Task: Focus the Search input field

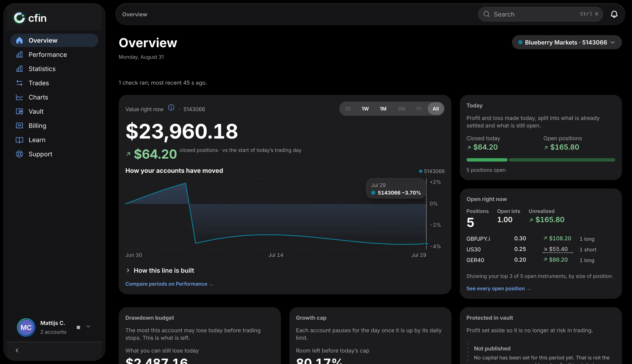Action: [x=540, y=14]
